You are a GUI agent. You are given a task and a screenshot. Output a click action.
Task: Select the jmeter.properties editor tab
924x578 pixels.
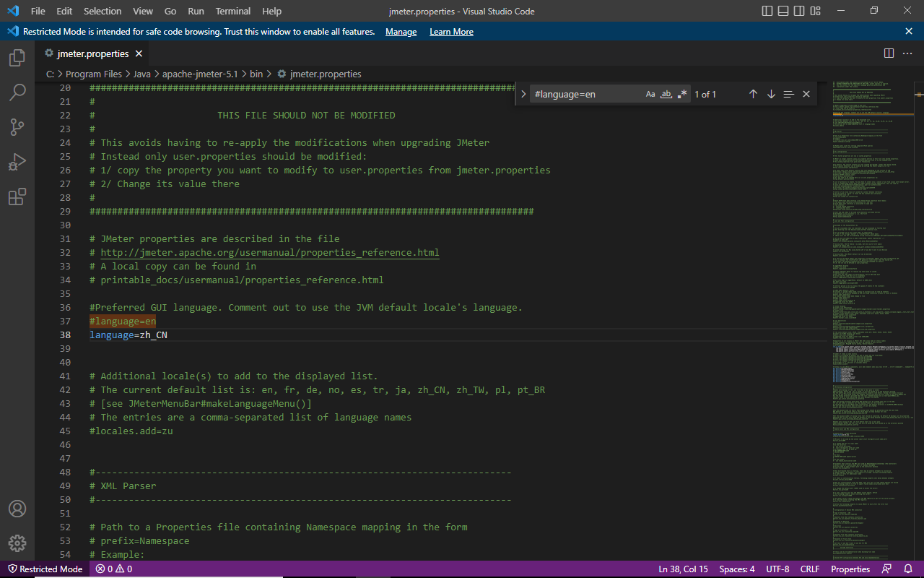(93, 53)
